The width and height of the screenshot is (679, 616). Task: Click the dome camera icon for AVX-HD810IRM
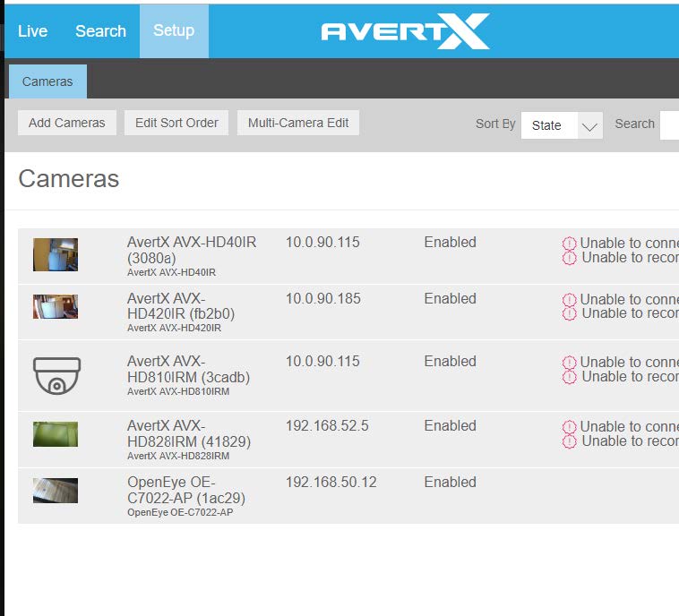coord(56,376)
